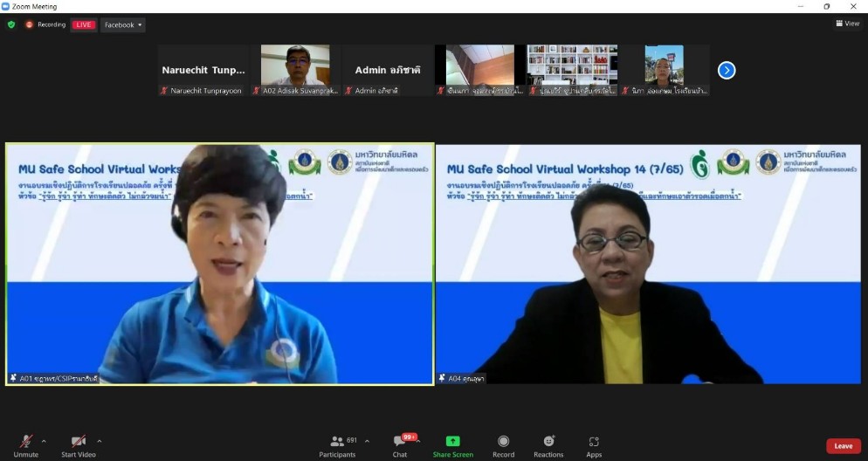Viewport: 868px width, 461px height.
Task: Select the bookshelf background participant thumbnail
Action: 572,70
